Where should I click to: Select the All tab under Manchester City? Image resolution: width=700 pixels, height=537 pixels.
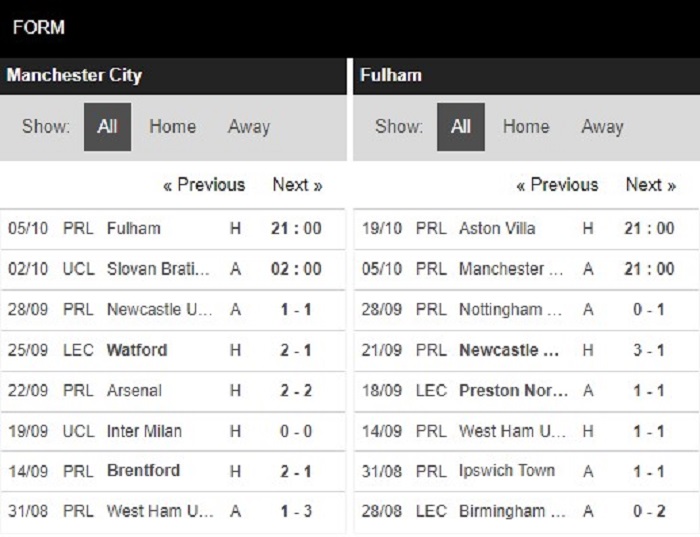tap(107, 127)
